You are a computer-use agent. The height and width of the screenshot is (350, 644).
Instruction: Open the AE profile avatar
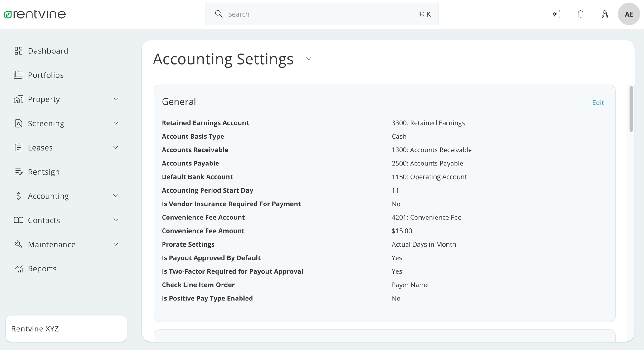[629, 14]
